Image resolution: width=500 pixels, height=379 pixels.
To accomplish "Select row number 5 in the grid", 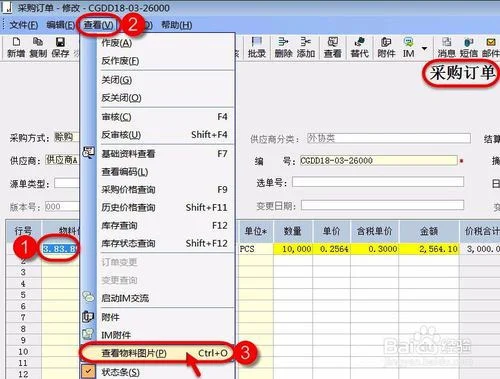I will (x=23, y=295).
